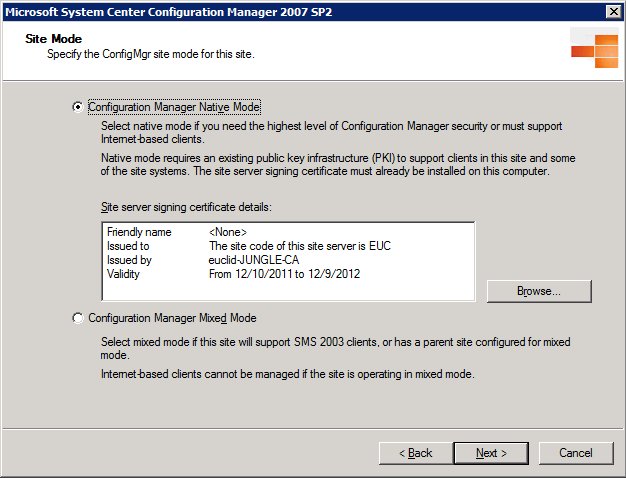
Task: Click the 'Validity' field label
Action: pyautogui.click(x=123, y=274)
